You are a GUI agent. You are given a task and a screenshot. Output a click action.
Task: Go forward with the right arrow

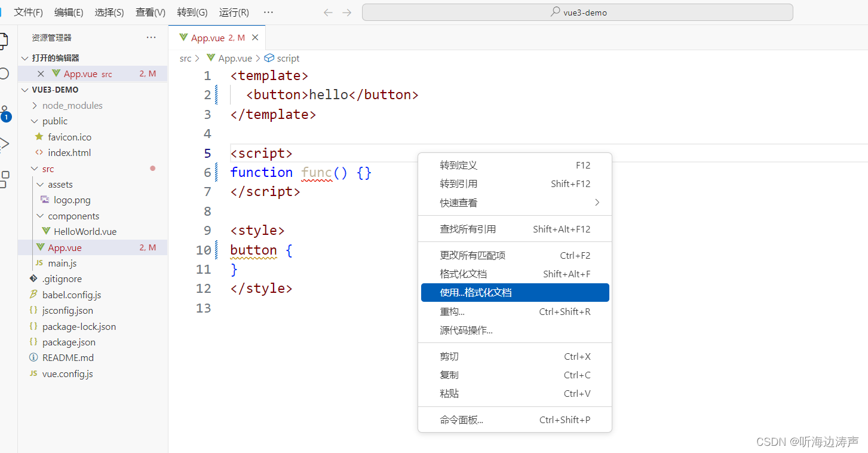coord(347,12)
